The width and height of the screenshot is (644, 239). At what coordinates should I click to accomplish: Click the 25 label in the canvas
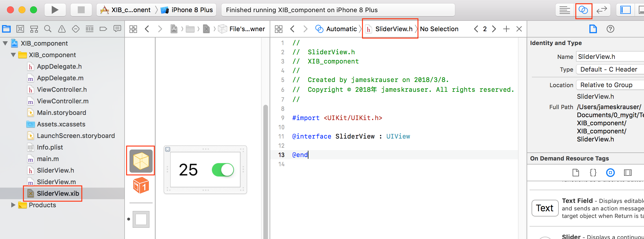(x=188, y=170)
